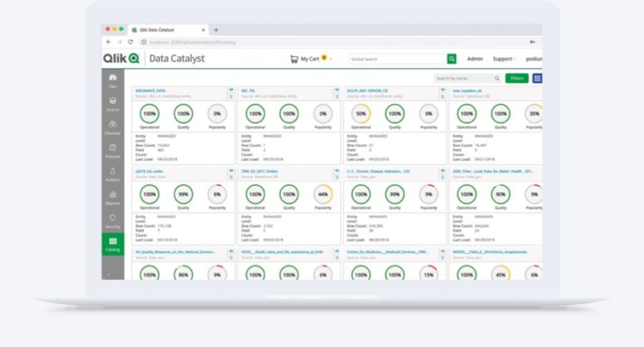Open the INSURANCE_DATA entity link
644x347 pixels.
point(150,91)
